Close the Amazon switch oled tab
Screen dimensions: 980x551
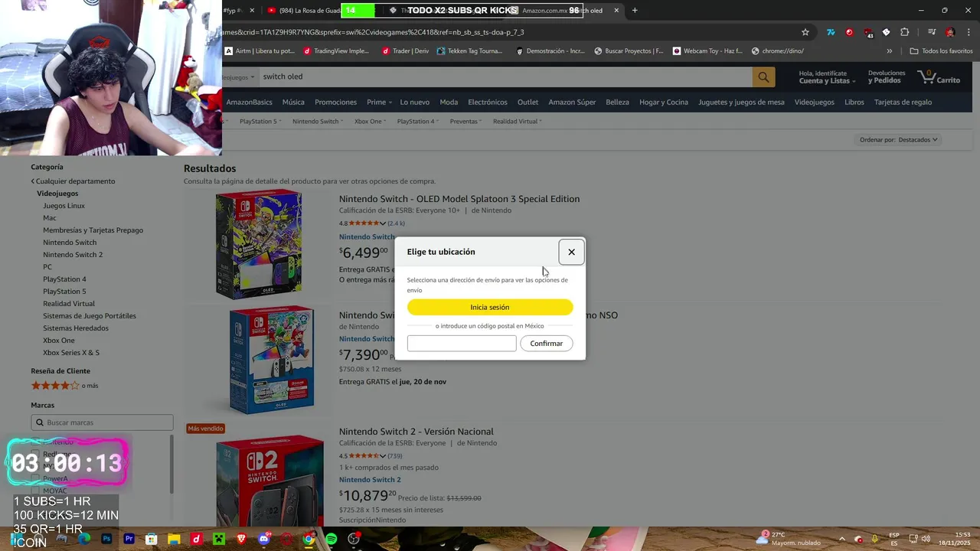tap(616, 11)
